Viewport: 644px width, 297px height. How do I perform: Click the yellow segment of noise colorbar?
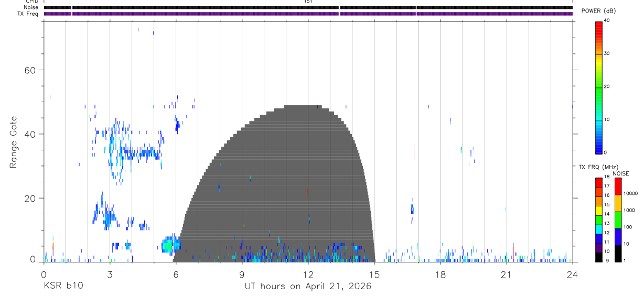coord(618,203)
